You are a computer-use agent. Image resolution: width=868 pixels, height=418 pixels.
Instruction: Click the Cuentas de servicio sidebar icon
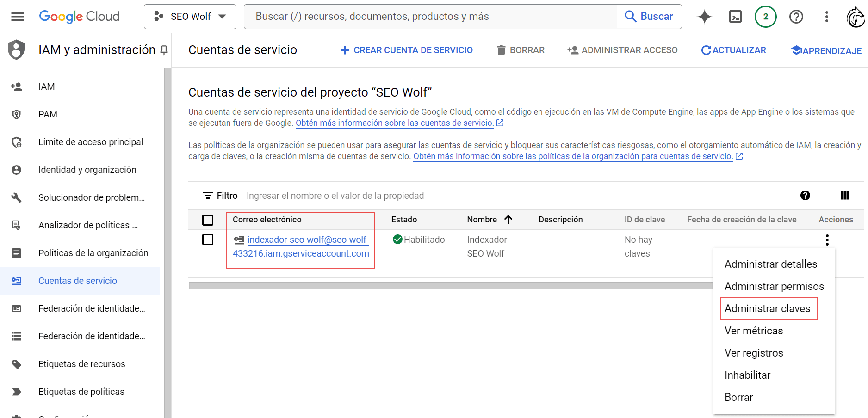click(x=17, y=280)
